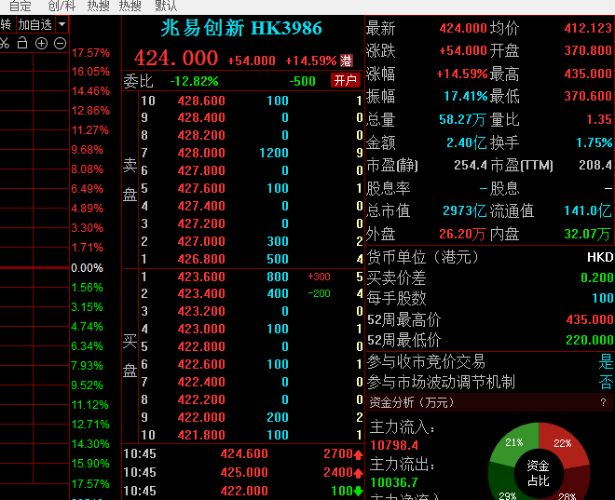Select buy level 9 price 422.000
Screen dimensions: 615x500
coord(201,417)
